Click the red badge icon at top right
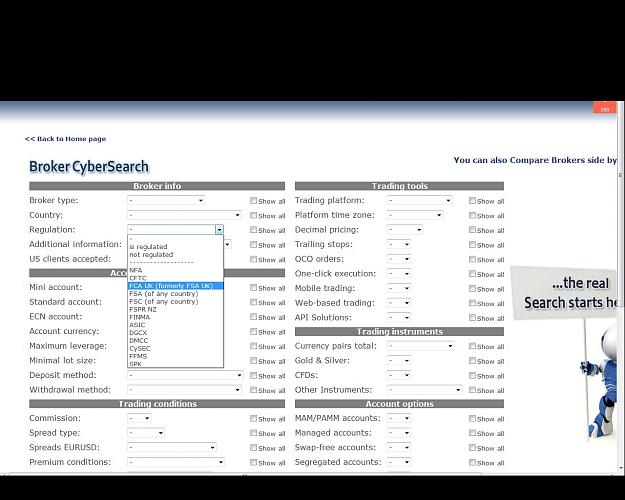The image size is (625, 500). click(605, 108)
